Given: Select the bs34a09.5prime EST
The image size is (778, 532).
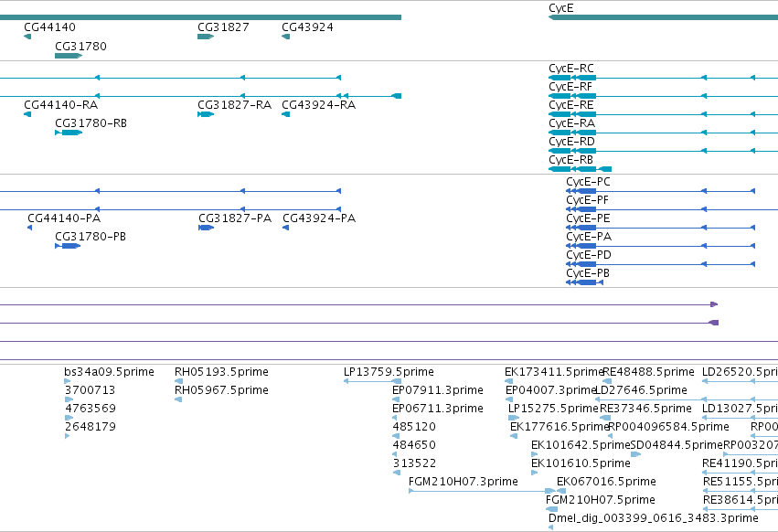Looking at the screenshot, I should pyautogui.click(x=68, y=381).
